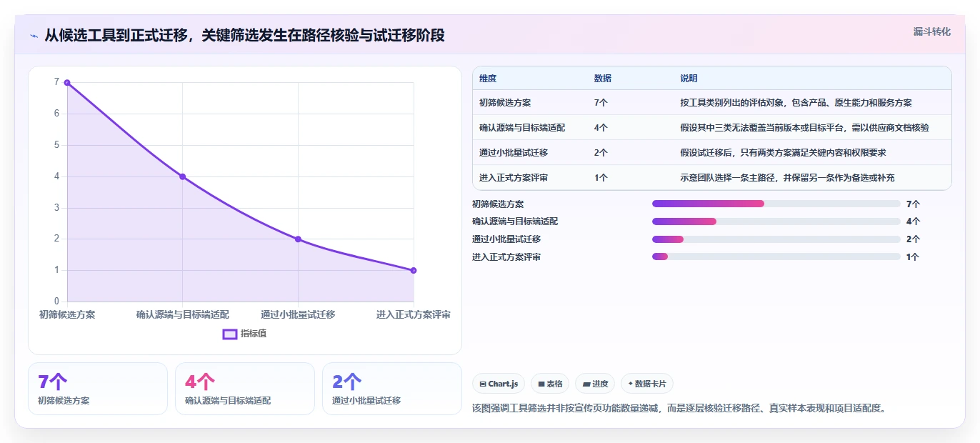Click the 2个 cell in the table
The width and height of the screenshot is (980, 443).
coord(601,153)
